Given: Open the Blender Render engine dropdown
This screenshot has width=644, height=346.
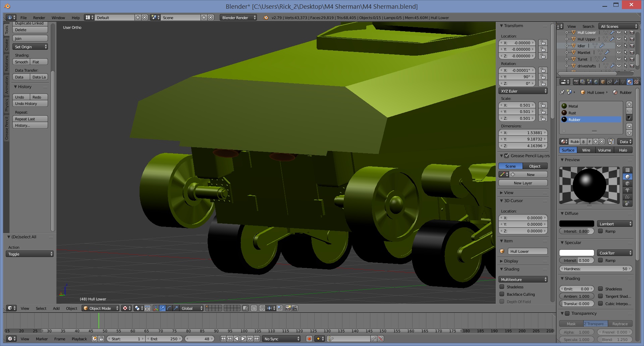Looking at the screenshot, I should click(238, 17).
